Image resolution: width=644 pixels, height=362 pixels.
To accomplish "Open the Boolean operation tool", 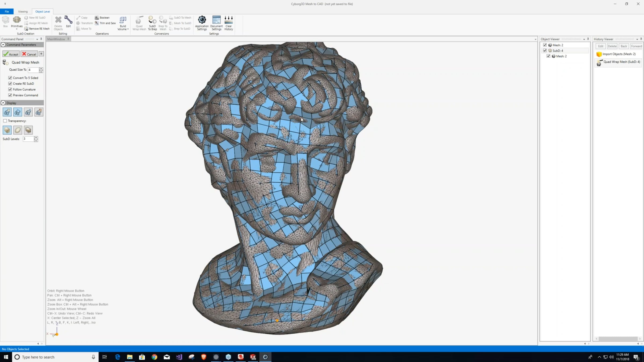I will tap(102, 18).
